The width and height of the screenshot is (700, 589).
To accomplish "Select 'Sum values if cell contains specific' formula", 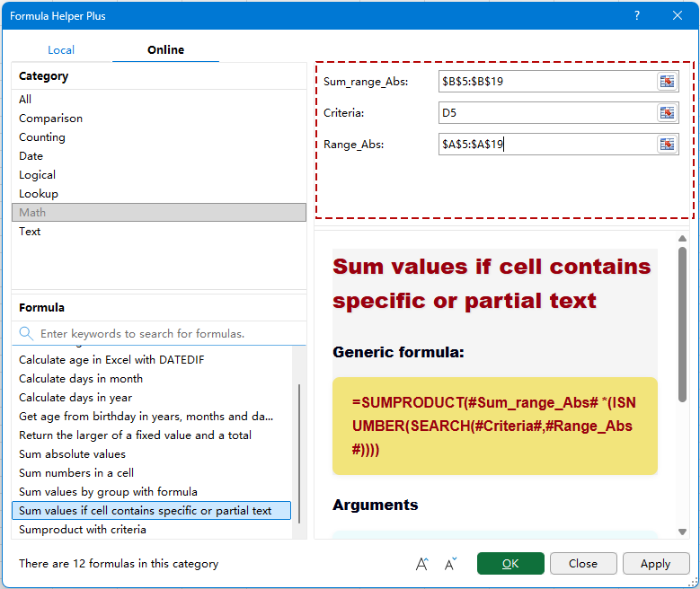I will pyautogui.click(x=152, y=511).
